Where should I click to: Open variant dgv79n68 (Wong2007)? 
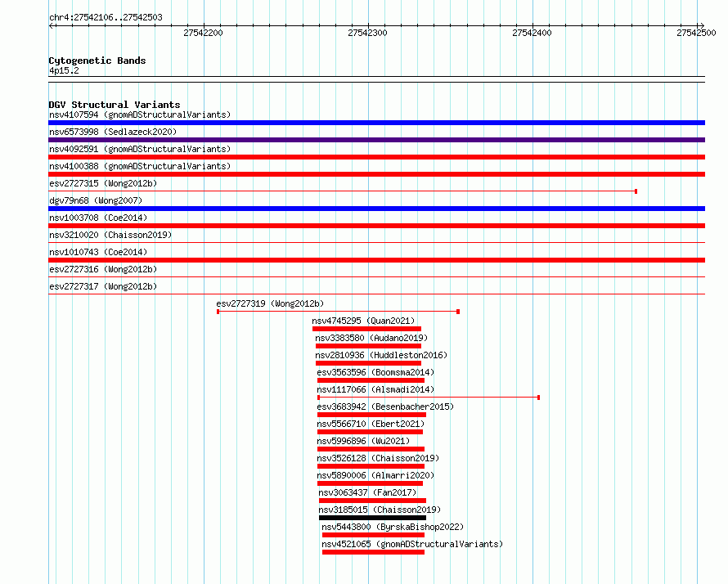(x=96, y=200)
